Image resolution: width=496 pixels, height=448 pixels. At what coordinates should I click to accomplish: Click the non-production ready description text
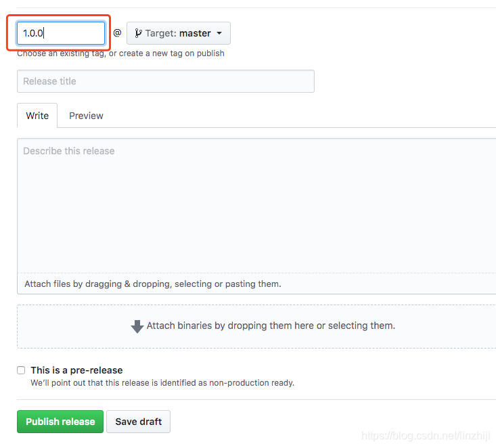coord(162,383)
